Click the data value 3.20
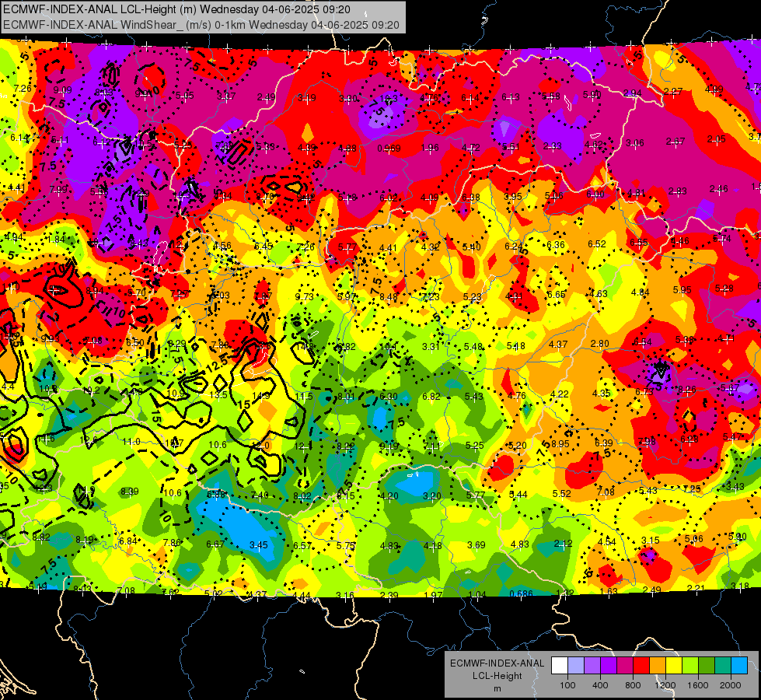Screen dimensions: 761x700 tap(432, 496)
